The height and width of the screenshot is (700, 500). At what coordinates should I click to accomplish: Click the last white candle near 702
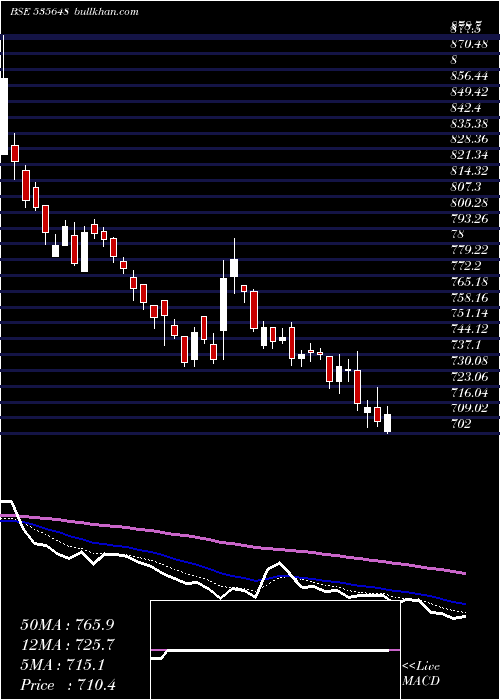coord(388,423)
